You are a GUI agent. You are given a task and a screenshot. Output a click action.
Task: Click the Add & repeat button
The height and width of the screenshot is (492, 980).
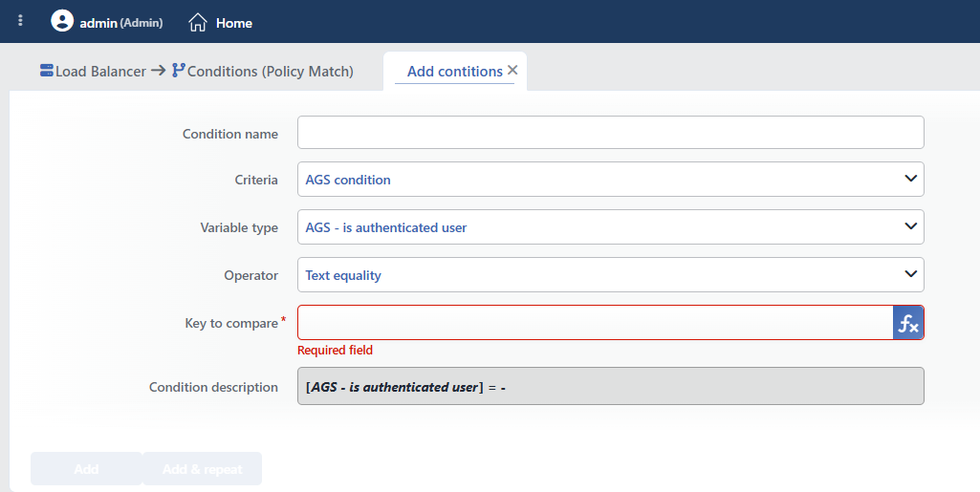pyautogui.click(x=203, y=469)
